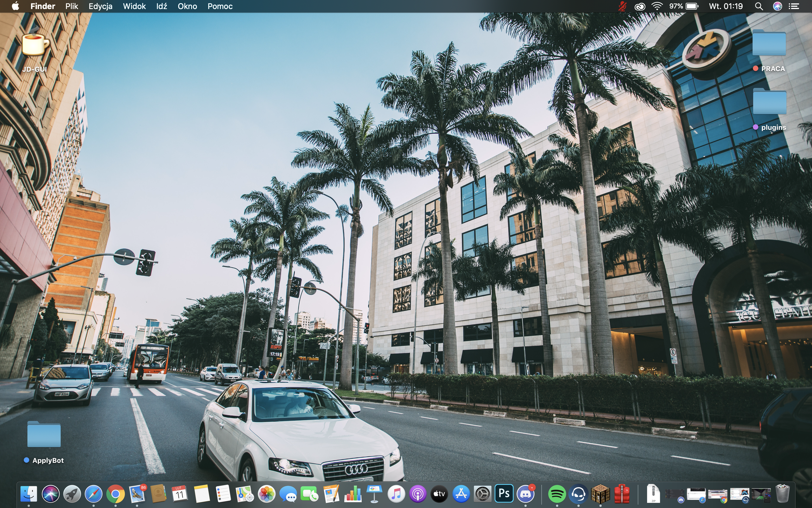This screenshot has width=812, height=508.
Task: Open TeamSpeak headset app icon in Dock
Action: point(579,494)
